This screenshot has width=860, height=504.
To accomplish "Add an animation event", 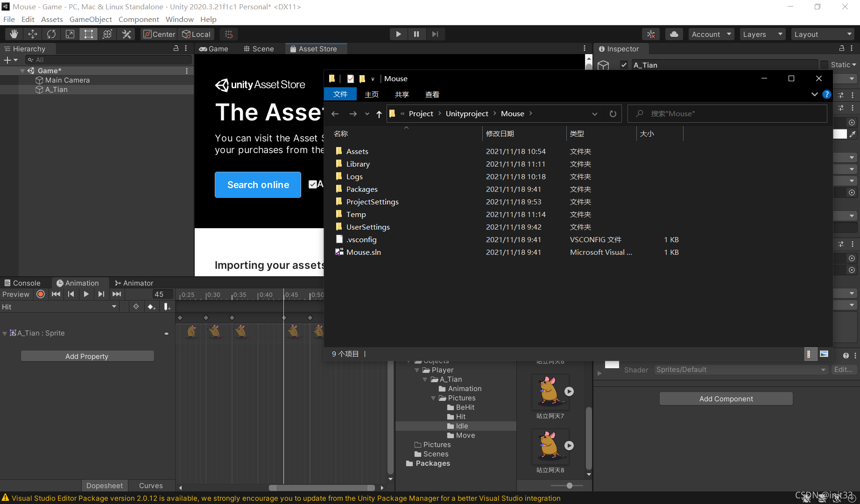I will coord(167,307).
